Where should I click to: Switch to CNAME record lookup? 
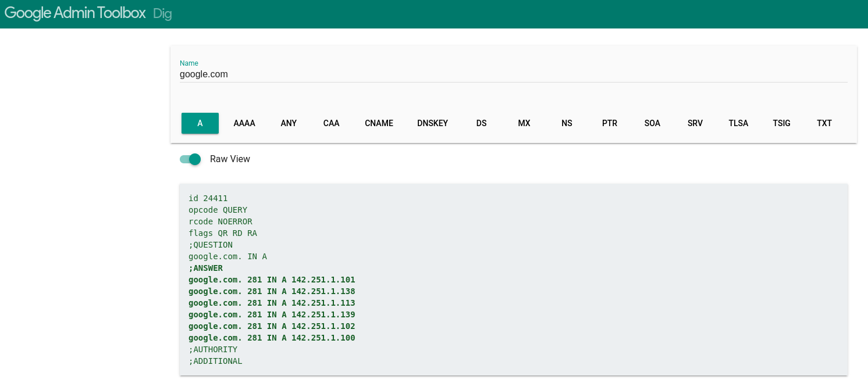[x=379, y=123]
